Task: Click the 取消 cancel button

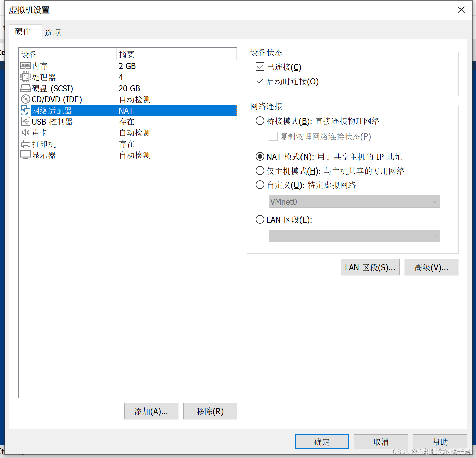Action: 381,442
